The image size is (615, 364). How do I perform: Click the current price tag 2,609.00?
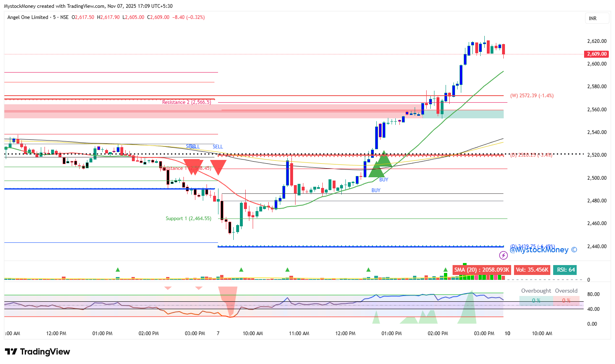coord(596,54)
